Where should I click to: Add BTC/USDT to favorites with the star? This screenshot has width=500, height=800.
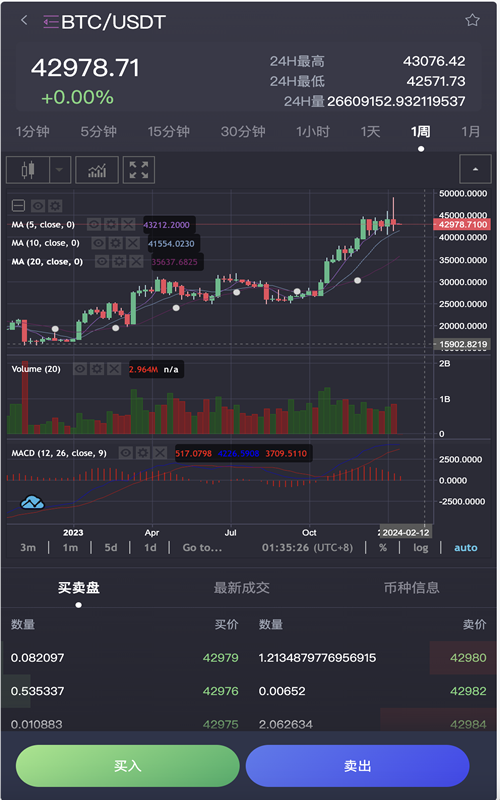click(x=472, y=20)
